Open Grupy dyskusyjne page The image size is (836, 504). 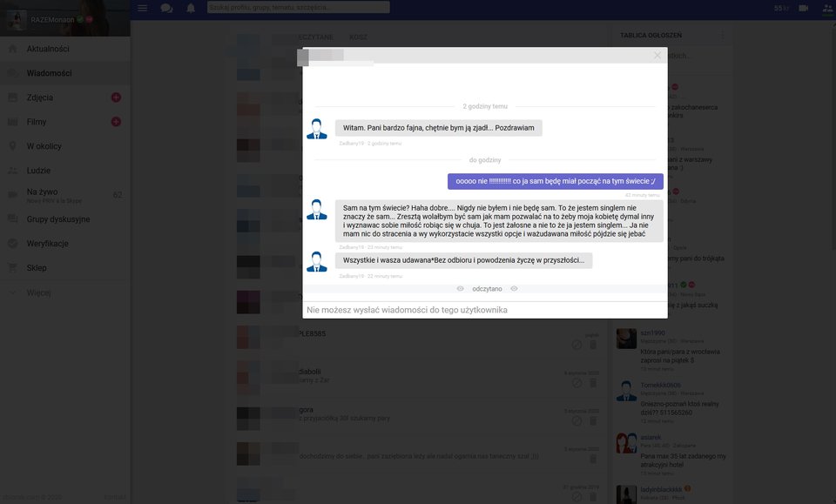(57, 219)
